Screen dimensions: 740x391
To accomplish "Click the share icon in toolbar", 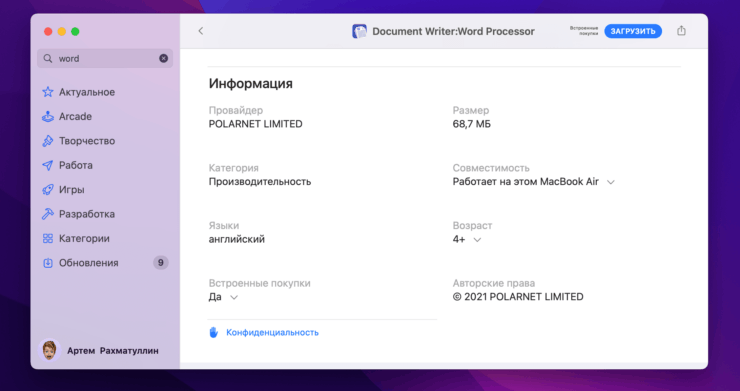I will [x=681, y=31].
